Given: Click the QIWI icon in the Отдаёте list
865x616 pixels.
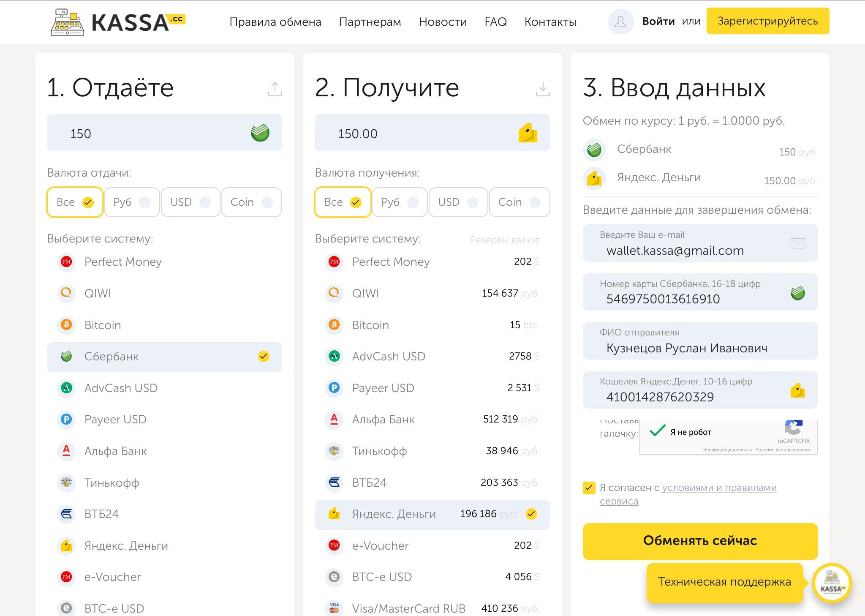Looking at the screenshot, I should pos(66,293).
